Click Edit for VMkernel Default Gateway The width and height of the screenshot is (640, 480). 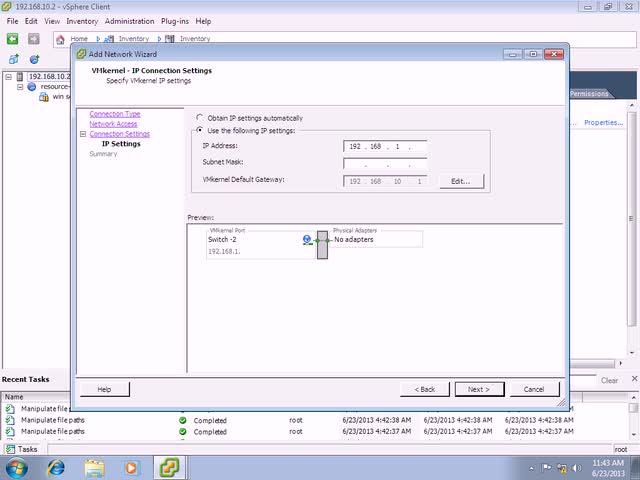coord(461,181)
